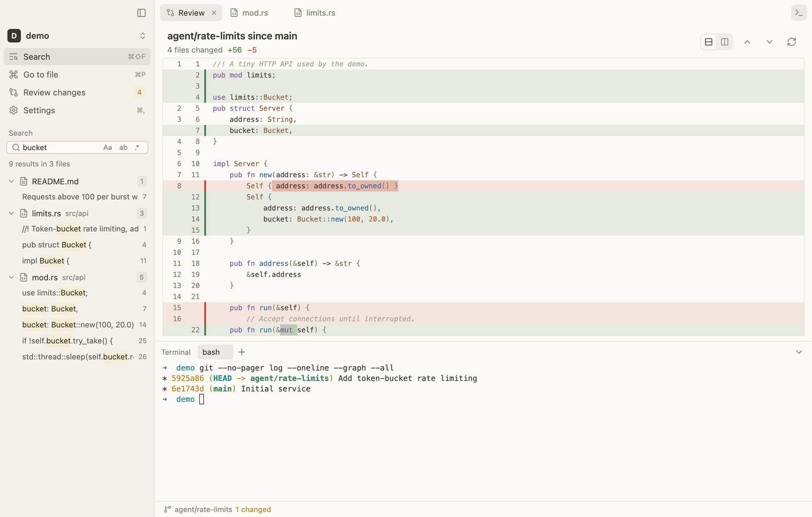
Task: Click the README.md file icon in results
Action: pos(24,181)
